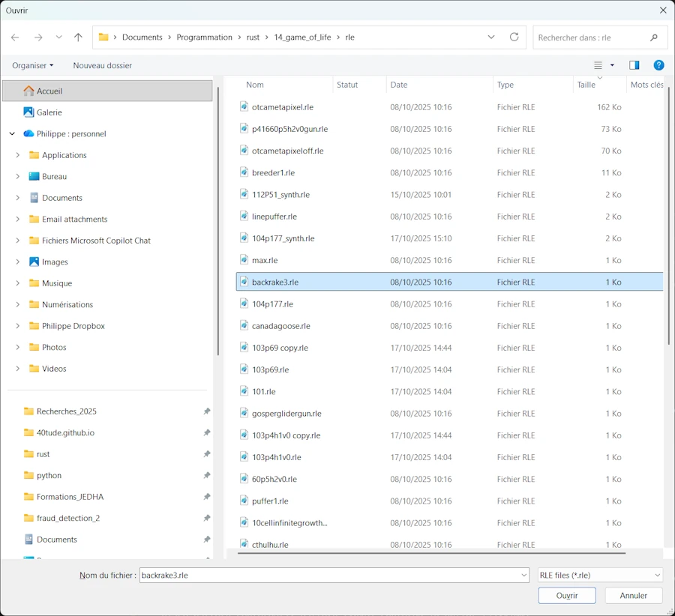
Task: Collapse the Philippe : personnel tree node
Action: 12,134
